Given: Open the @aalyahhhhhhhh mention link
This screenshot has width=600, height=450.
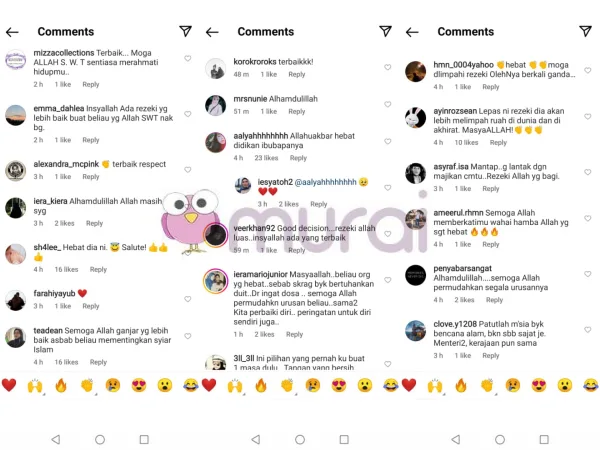Looking at the screenshot, I should click(325, 182).
